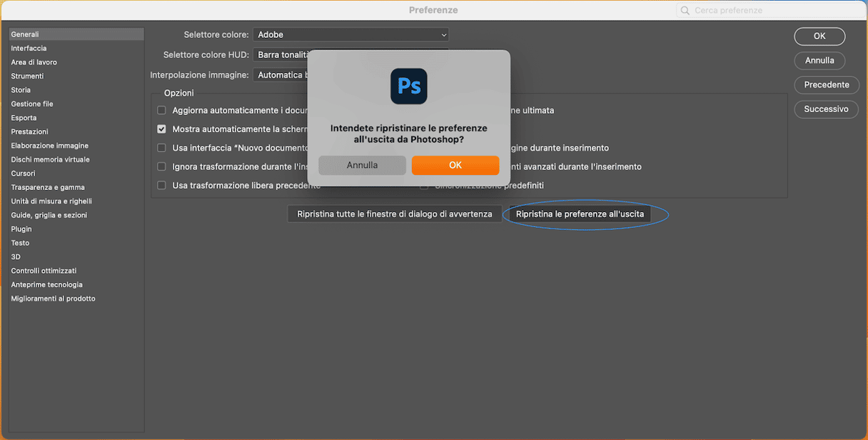The image size is (868, 440).
Task: Go to Dischi memoria virtuale section
Action: pos(50,159)
